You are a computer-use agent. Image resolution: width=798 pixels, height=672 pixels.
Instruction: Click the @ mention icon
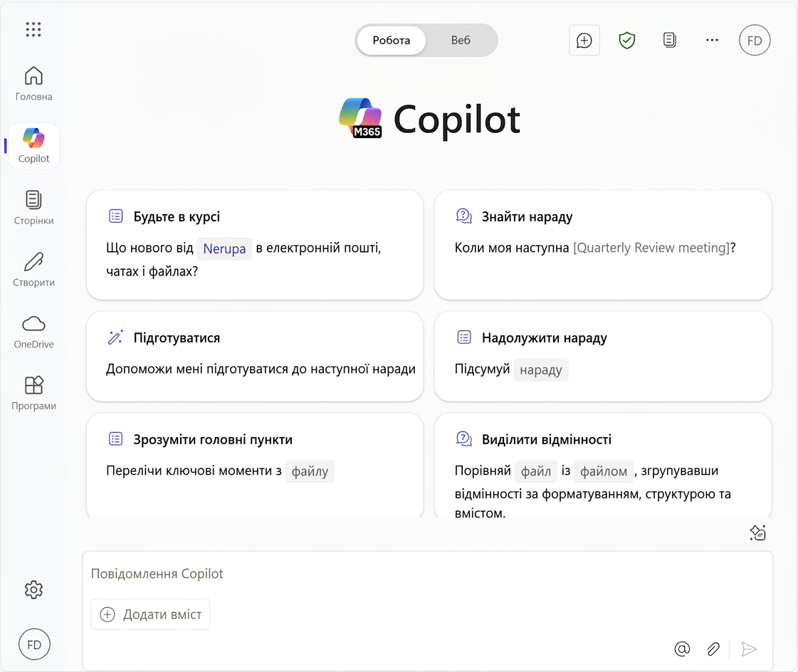682,649
